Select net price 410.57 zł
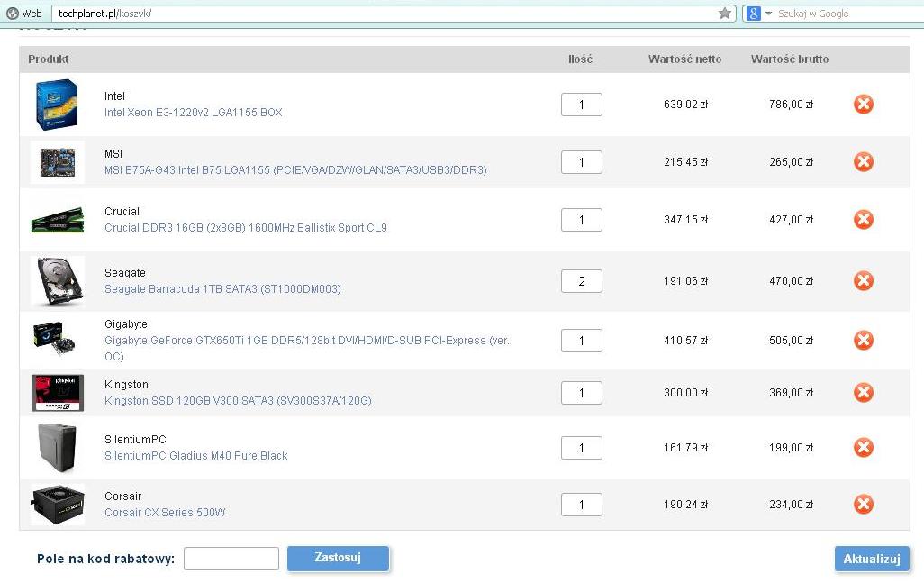Image resolution: width=924 pixels, height=583 pixels. point(685,340)
